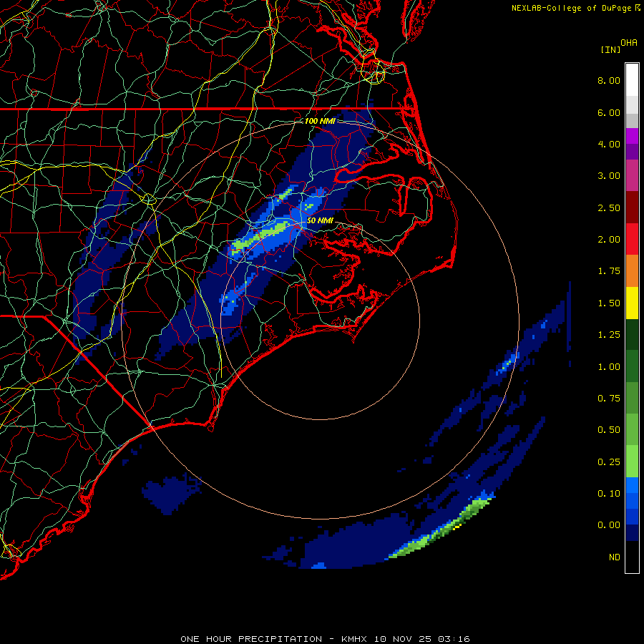Click the white swatch atop the color scale
Screen dimensions: 644x644
pyautogui.click(x=632, y=79)
